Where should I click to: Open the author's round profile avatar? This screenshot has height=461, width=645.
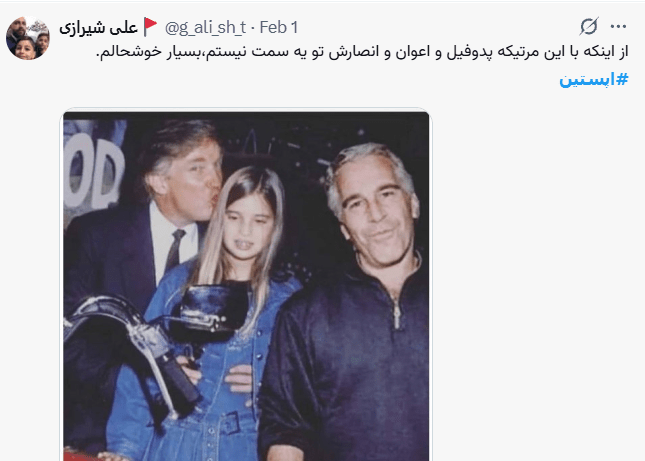tap(28, 38)
